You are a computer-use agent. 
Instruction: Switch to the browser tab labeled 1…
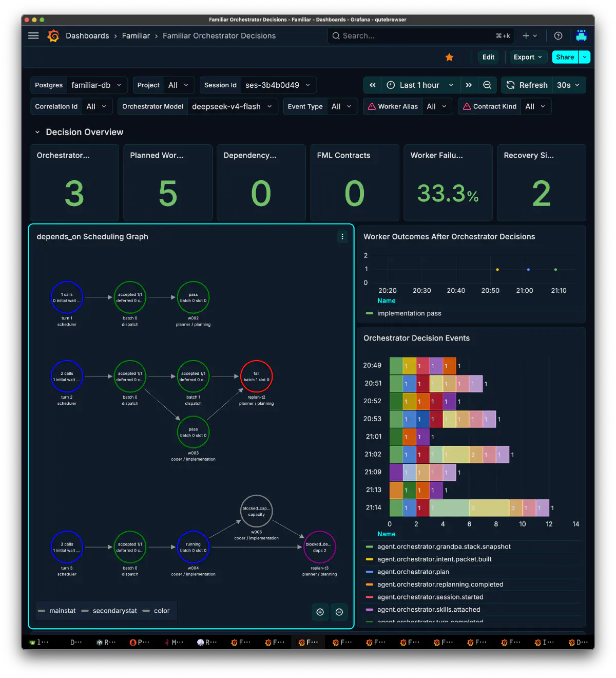39,642
